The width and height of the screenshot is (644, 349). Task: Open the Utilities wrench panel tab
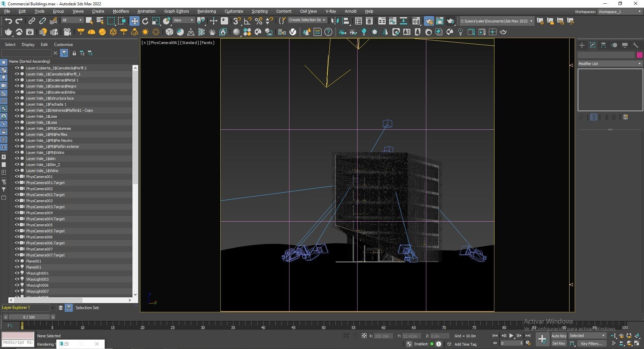[x=636, y=45]
